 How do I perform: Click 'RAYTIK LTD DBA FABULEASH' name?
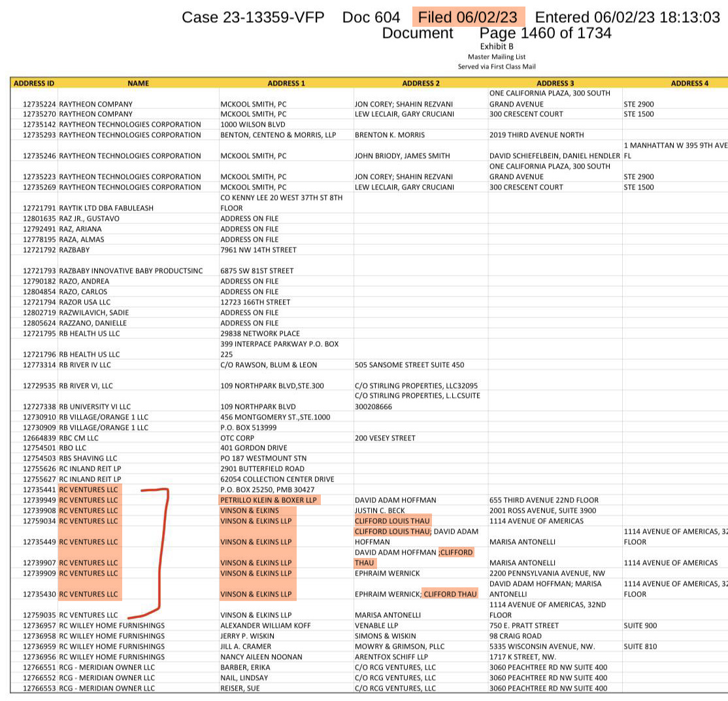pyautogui.click(x=107, y=208)
